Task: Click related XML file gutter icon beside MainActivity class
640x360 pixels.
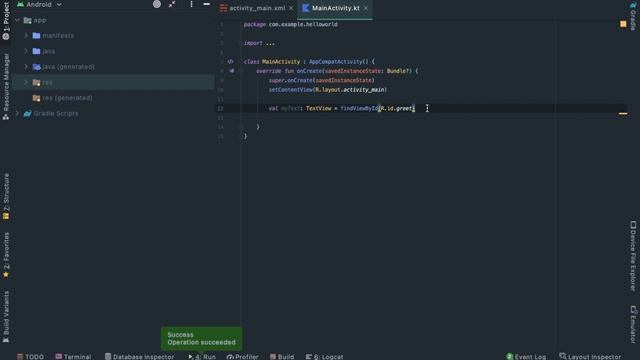Action: click(x=231, y=62)
